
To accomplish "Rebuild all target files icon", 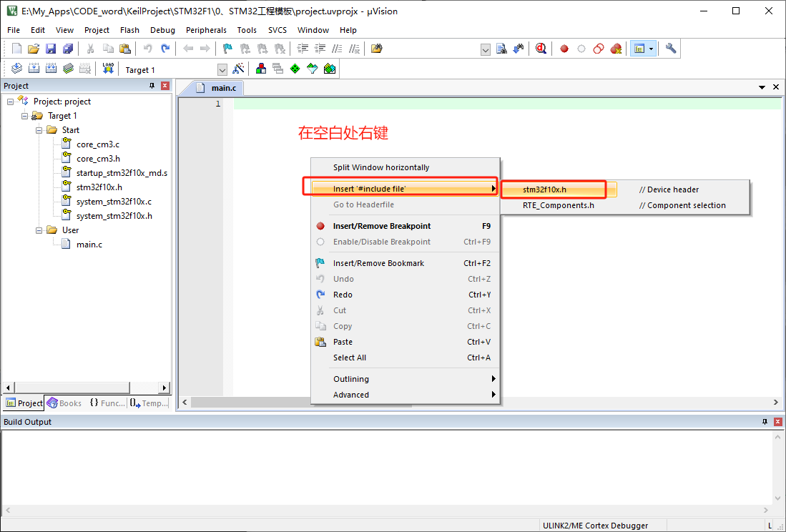I will click(51, 69).
